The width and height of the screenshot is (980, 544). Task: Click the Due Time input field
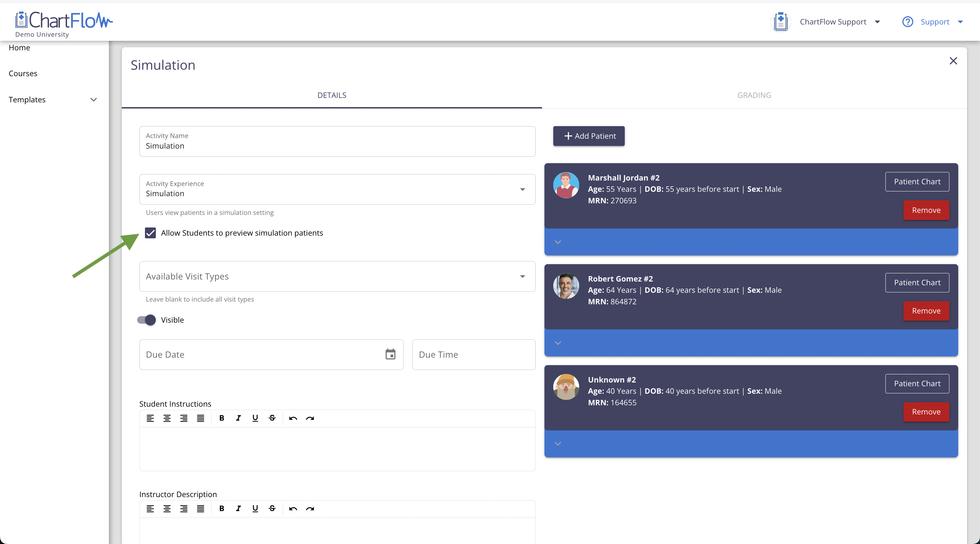point(474,354)
